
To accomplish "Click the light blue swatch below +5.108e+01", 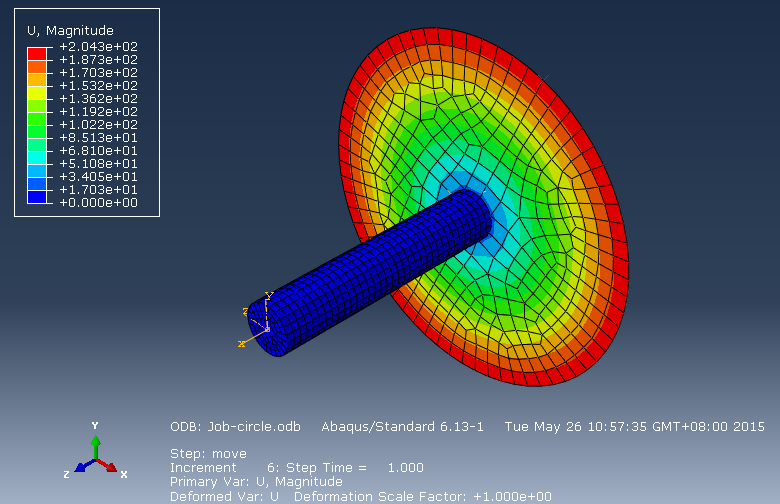I will coord(37,171).
